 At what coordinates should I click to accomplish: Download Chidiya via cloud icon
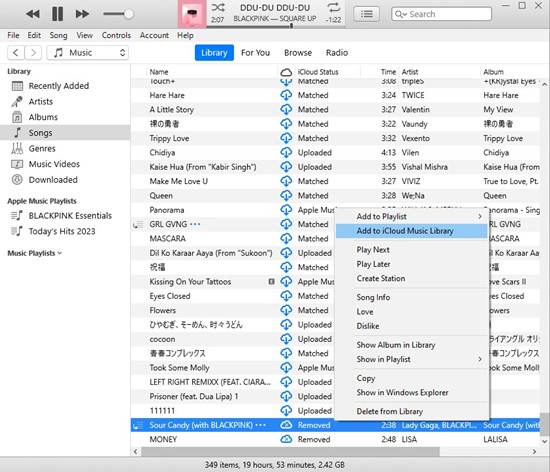pos(286,153)
